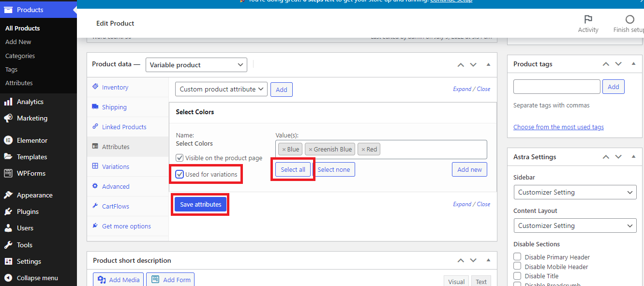Open the Marketing megaphone menu
Viewport: 644px width, 286px height.
[32, 118]
